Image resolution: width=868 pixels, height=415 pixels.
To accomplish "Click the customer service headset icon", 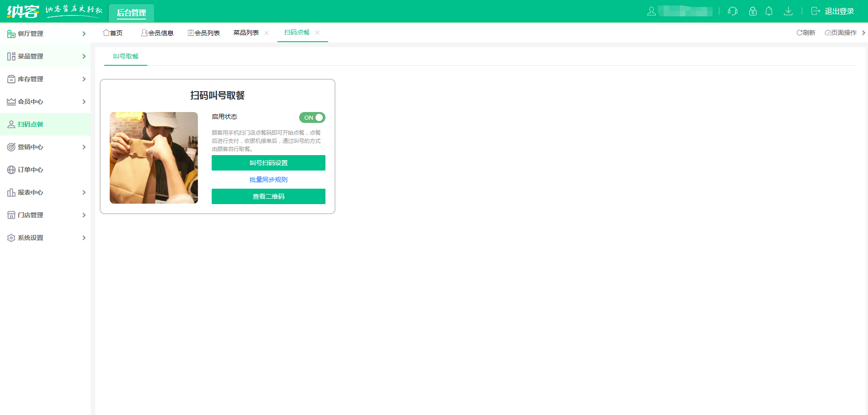I will coord(732,11).
